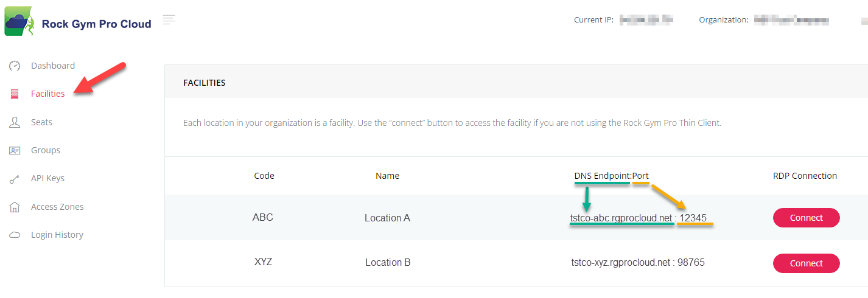Click the tstco-abc.rgprocloud.net endpoint text
The width and height of the screenshot is (868, 298).
[x=621, y=218]
